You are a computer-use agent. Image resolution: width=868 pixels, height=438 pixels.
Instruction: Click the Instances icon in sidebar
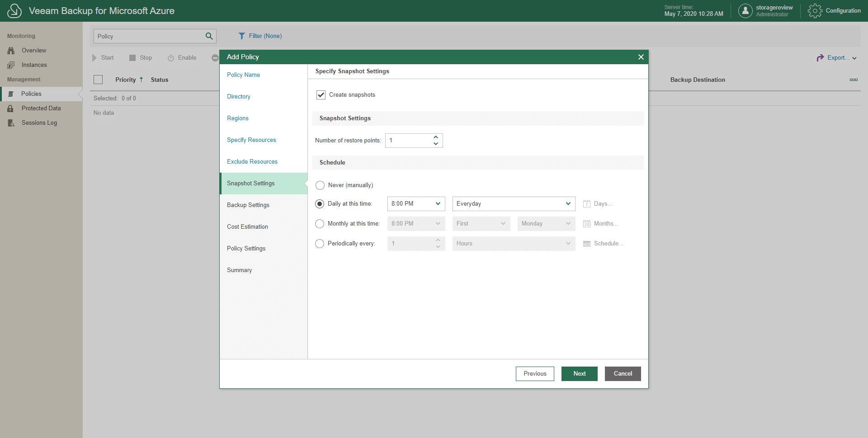coord(11,65)
